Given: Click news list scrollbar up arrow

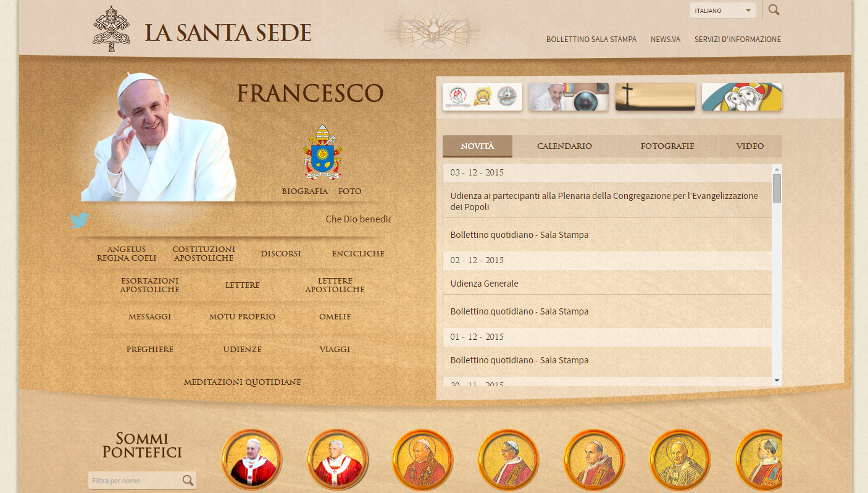Looking at the screenshot, I should click(x=777, y=169).
